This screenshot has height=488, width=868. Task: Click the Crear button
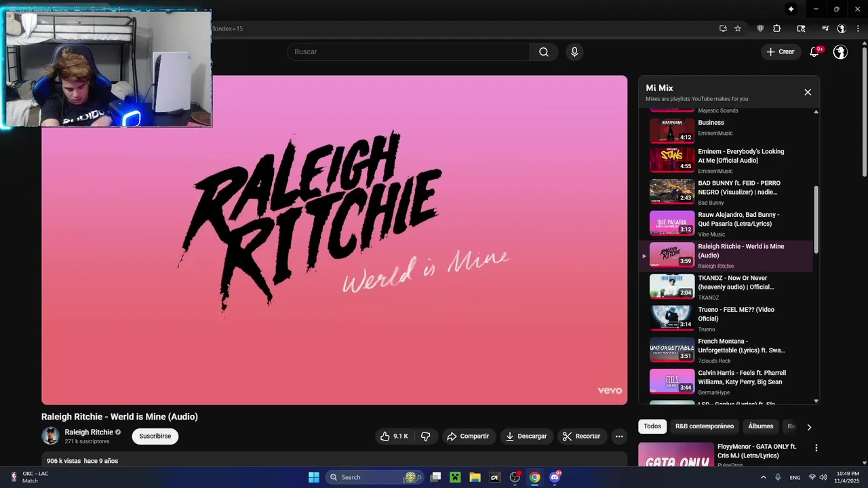pyautogui.click(x=780, y=52)
